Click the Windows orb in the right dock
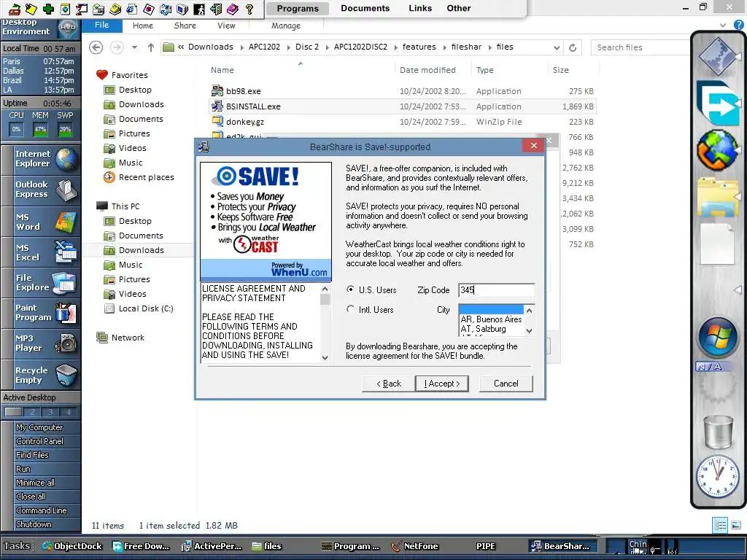Viewport: 747px width, 560px height. pyautogui.click(x=718, y=338)
